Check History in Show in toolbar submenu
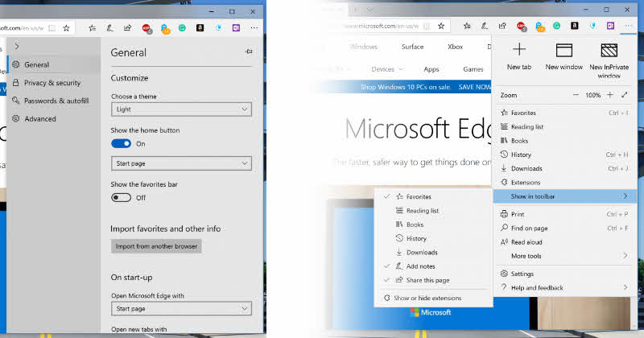The width and height of the screenshot is (644, 338). click(433, 239)
